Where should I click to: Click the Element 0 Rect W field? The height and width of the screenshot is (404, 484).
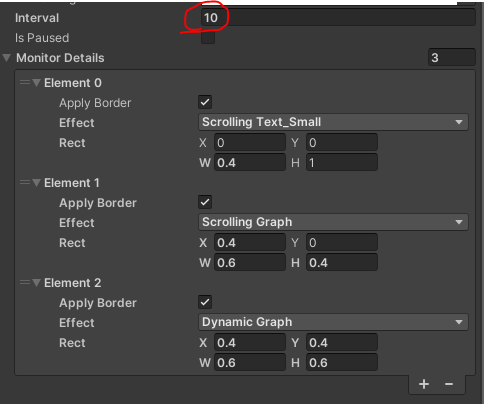250,163
